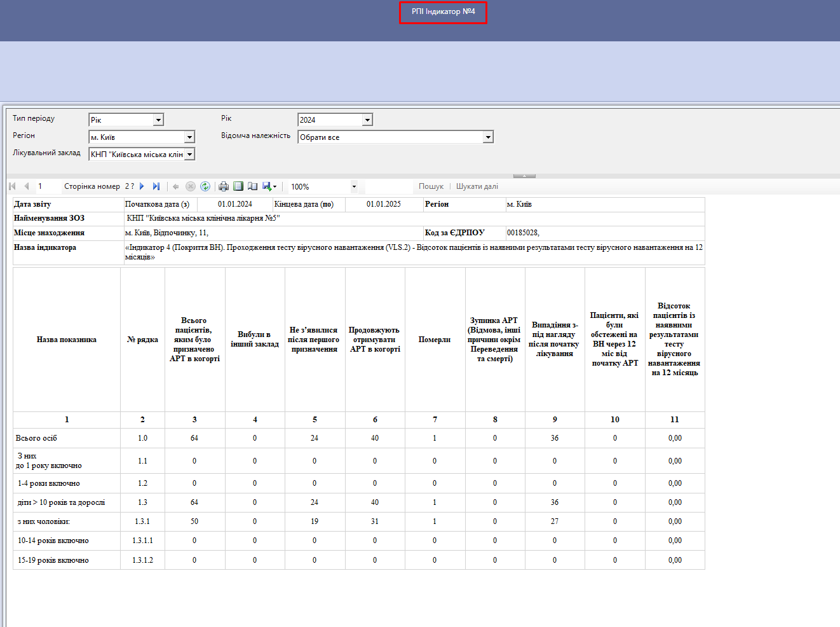
Task: Collapse the parameters panel handle
Action: pos(524,176)
